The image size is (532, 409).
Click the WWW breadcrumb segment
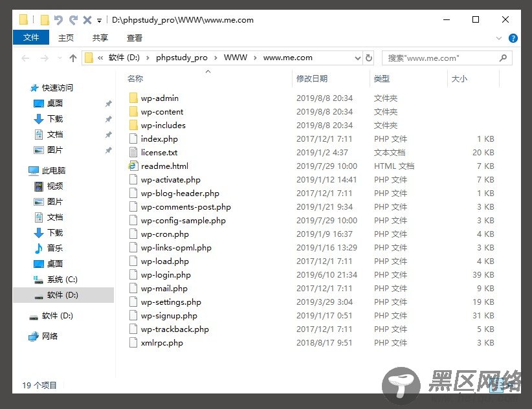[236, 58]
